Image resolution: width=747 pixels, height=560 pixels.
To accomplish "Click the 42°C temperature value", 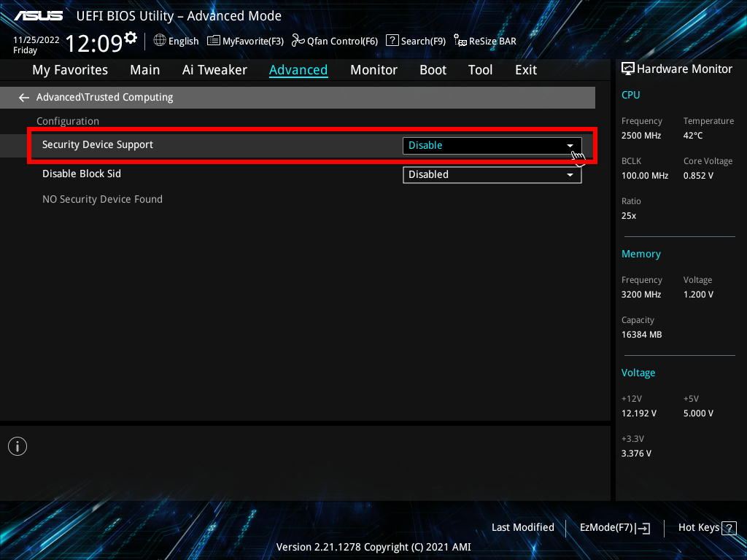I will 693,136.
